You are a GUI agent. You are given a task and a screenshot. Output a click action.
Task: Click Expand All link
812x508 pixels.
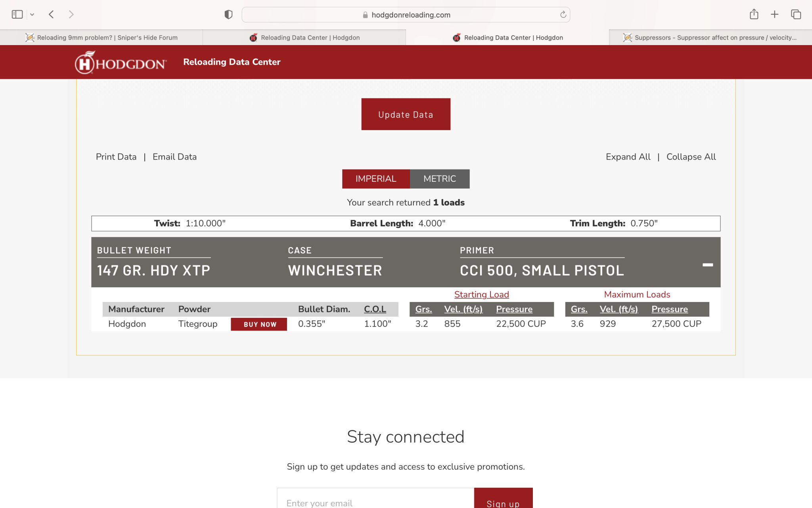628,157
